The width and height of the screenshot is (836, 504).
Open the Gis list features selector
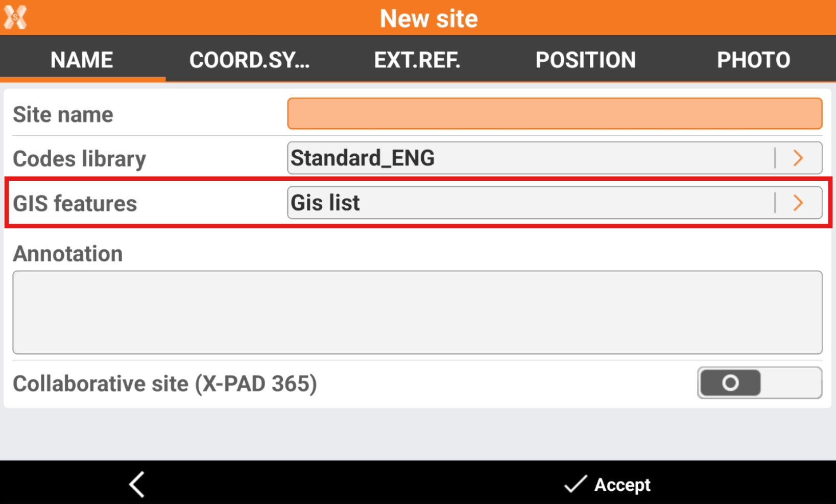(530, 203)
